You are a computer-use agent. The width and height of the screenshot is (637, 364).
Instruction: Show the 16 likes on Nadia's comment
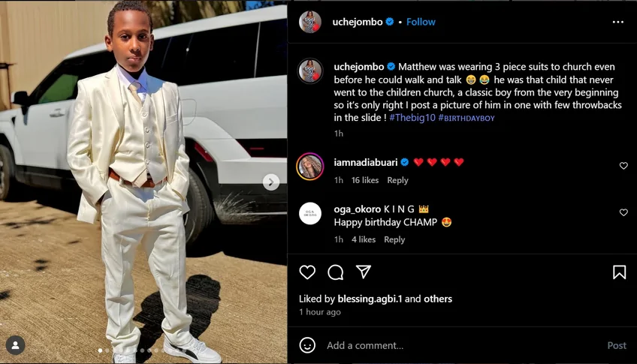(365, 180)
